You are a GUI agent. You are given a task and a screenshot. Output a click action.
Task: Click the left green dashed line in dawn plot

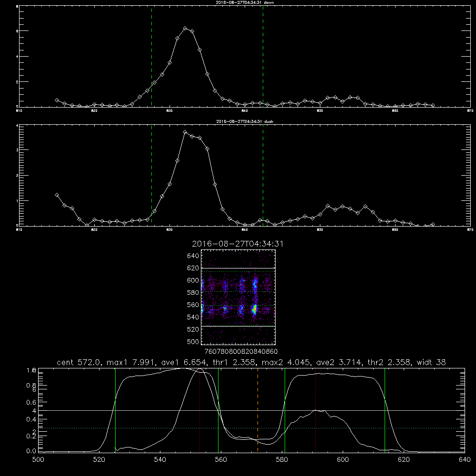pyautogui.click(x=151, y=56)
